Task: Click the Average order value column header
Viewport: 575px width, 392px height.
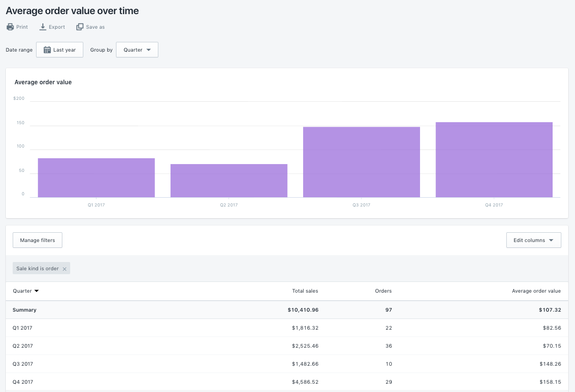Action: click(536, 291)
